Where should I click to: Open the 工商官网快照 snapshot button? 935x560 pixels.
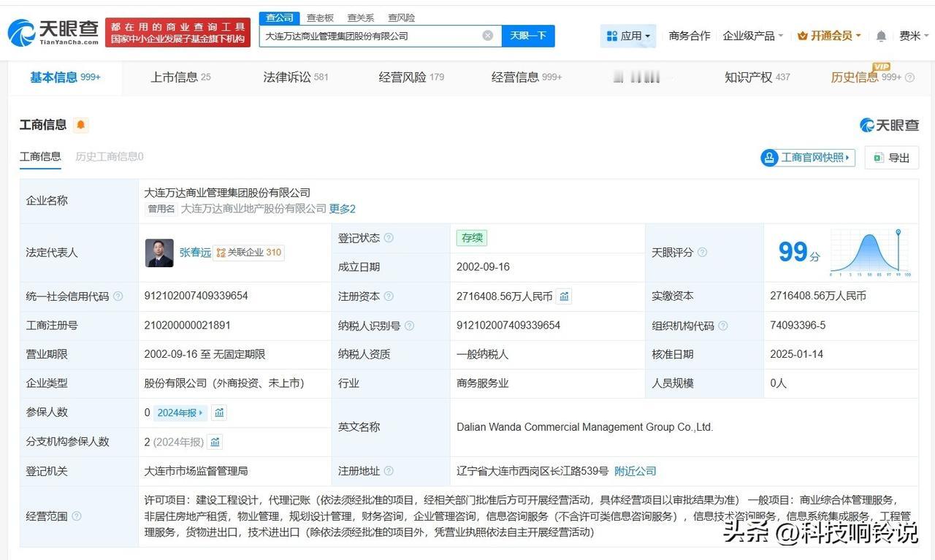tap(808, 158)
